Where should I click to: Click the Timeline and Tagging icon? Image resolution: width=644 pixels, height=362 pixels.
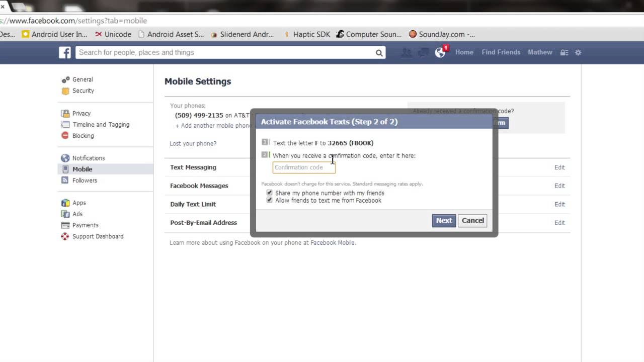(65, 125)
